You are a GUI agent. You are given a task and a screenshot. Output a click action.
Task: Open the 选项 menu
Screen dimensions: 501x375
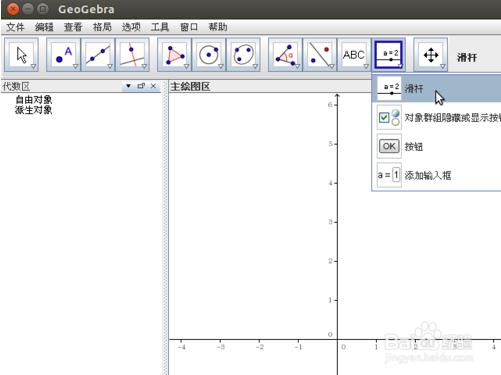(x=131, y=27)
